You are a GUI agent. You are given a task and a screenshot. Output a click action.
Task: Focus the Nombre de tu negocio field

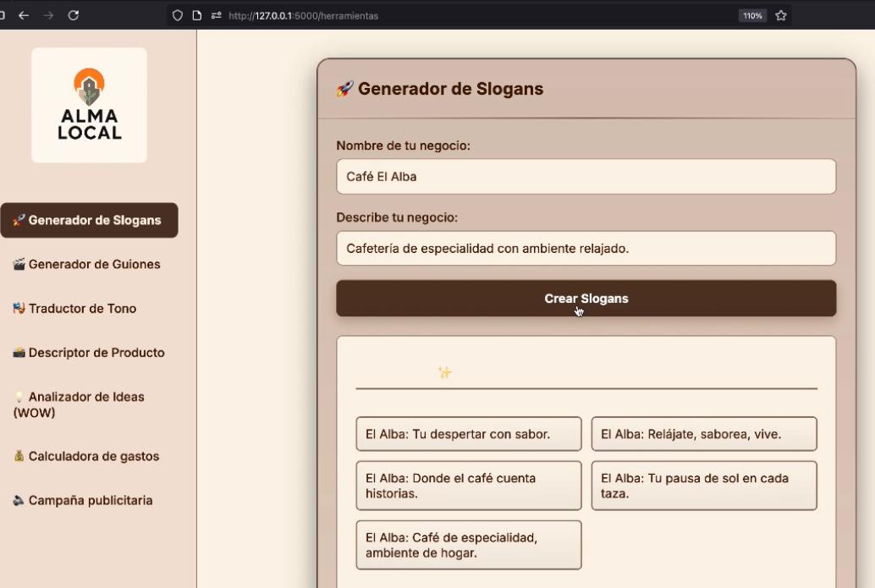pyautogui.click(x=586, y=177)
